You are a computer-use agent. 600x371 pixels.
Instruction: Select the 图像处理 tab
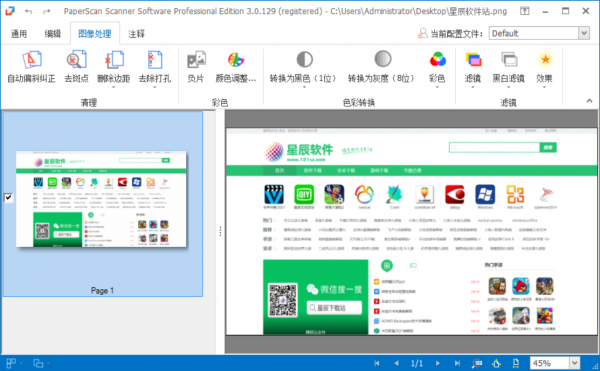tap(95, 34)
